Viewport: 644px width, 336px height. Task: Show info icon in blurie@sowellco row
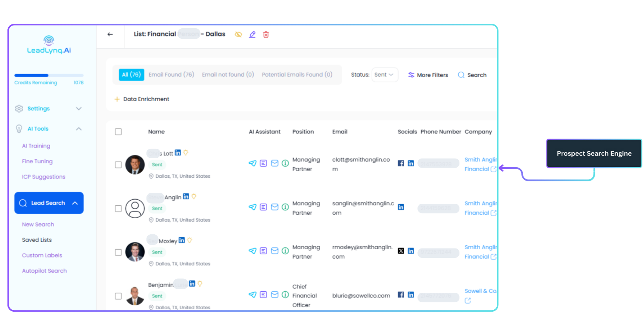pyautogui.click(x=285, y=294)
